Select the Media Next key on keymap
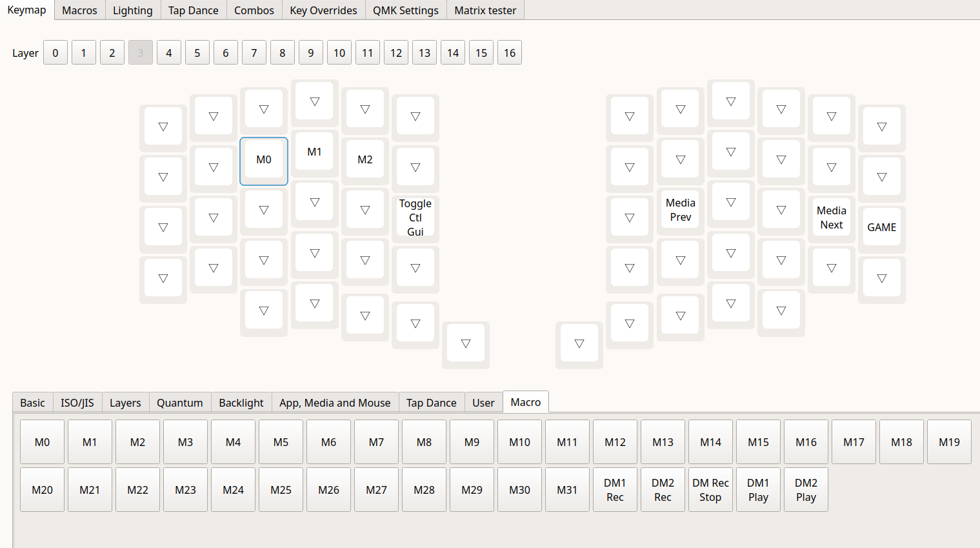Viewport: 980px width, 548px height. pos(831,218)
